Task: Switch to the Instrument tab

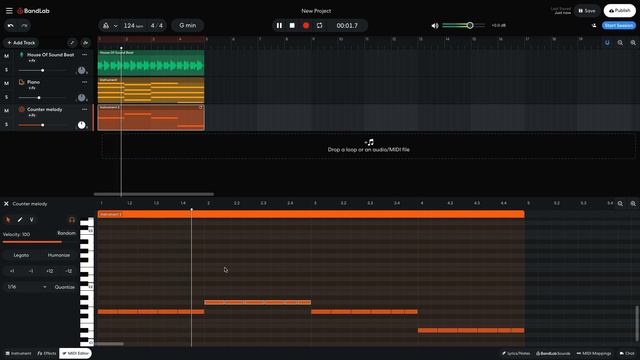Action: tap(18, 353)
